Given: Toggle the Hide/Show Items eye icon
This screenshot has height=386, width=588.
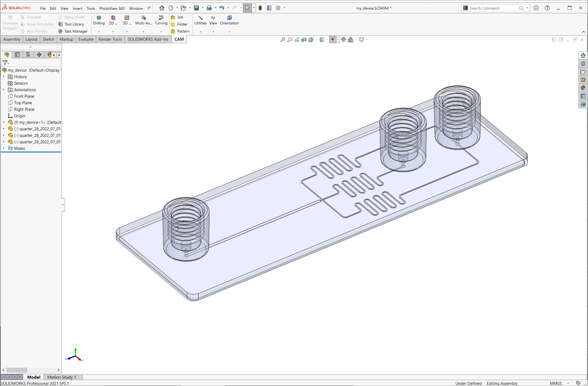Looking at the screenshot, I should (x=333, y=40).
